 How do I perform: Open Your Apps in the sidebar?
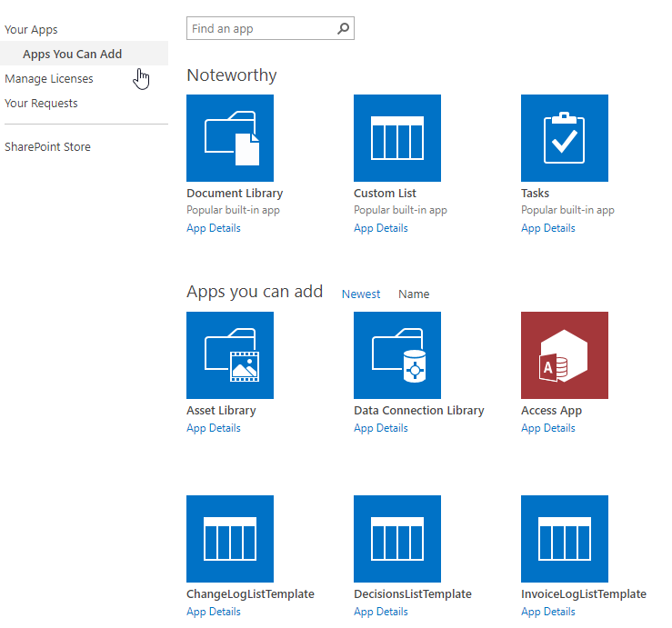(x=31, y=30)
